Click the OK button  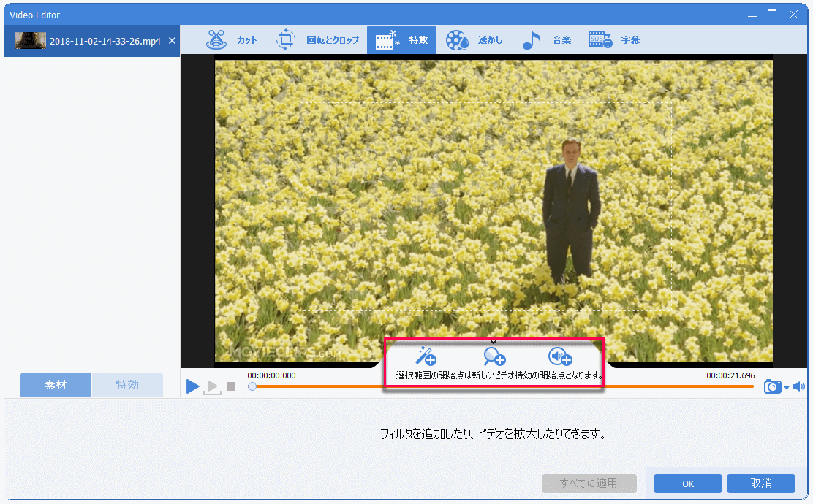click(x=687, y=484)
